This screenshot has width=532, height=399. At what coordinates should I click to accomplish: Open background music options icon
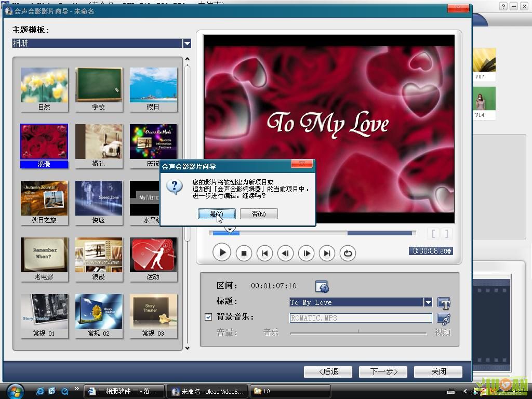444,318
